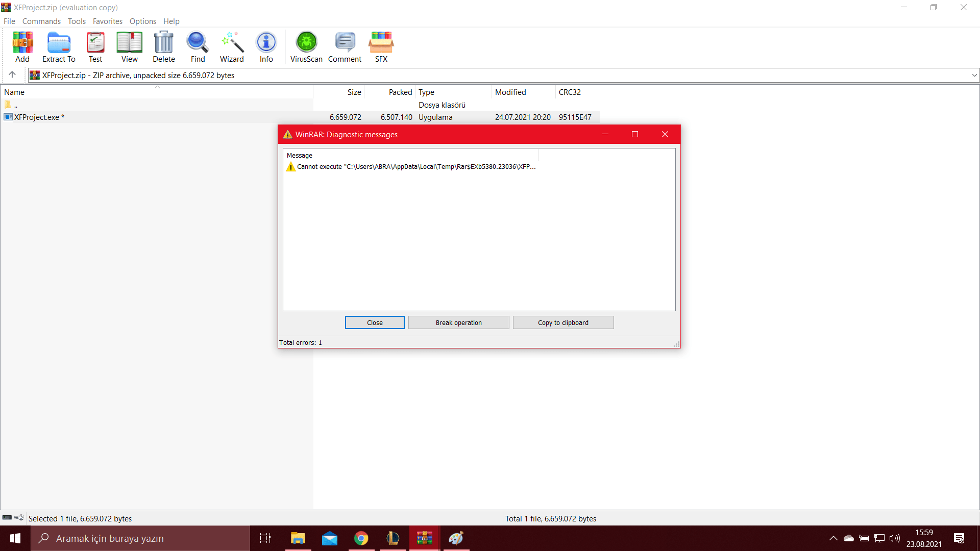Show hidden system tray icons
Screen dimensions: 980x551
[833, 538]
